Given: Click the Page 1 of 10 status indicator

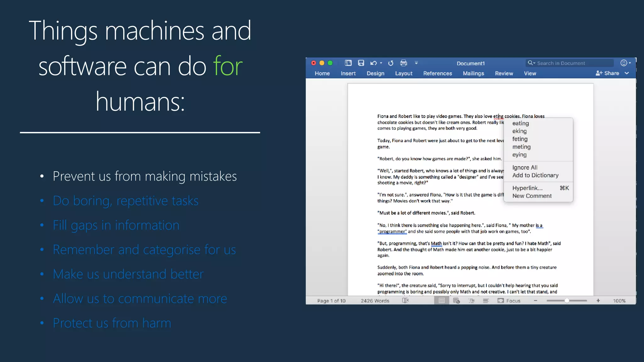Looking at the screenshot, I should tap(331, 301).
